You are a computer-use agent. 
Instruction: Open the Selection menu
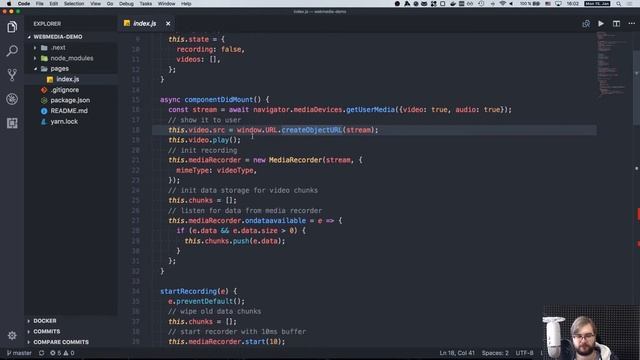pyautogui.click(x=74, y=4)
